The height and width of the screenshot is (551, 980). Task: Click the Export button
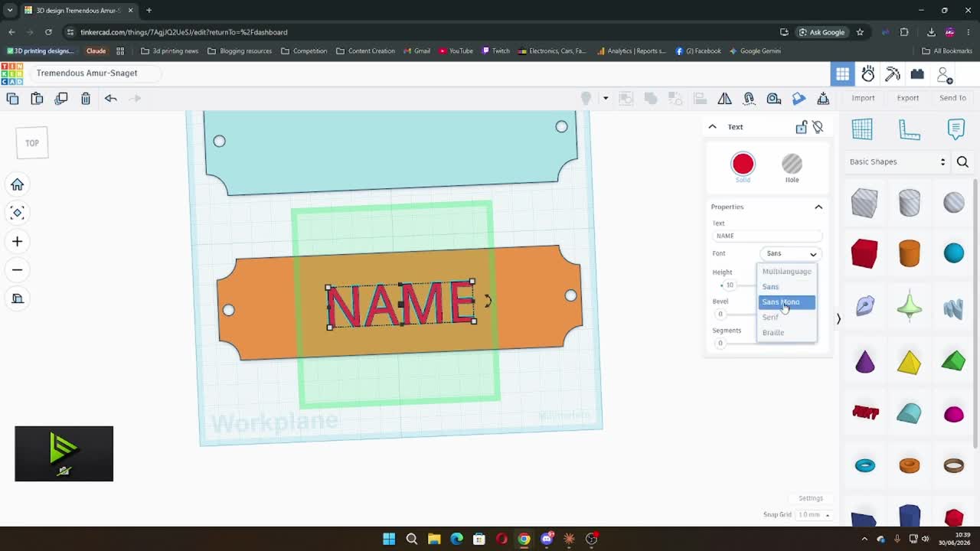(x=908, y=98)
